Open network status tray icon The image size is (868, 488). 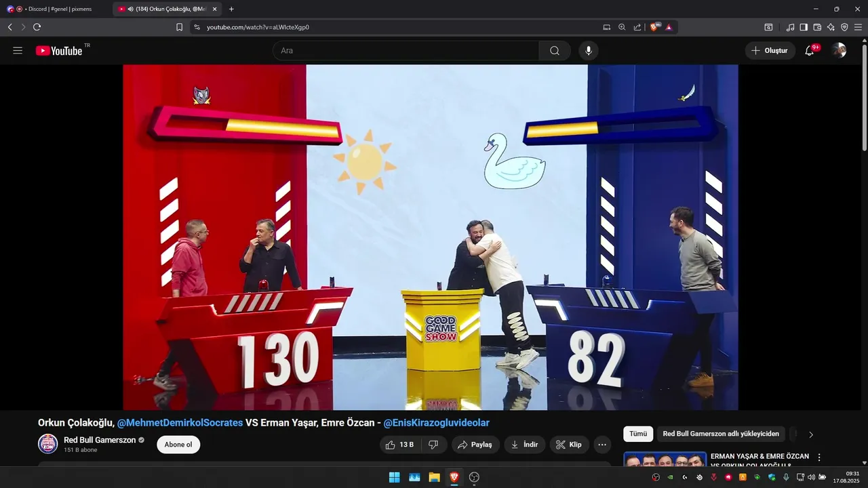[x=800, y=477]
